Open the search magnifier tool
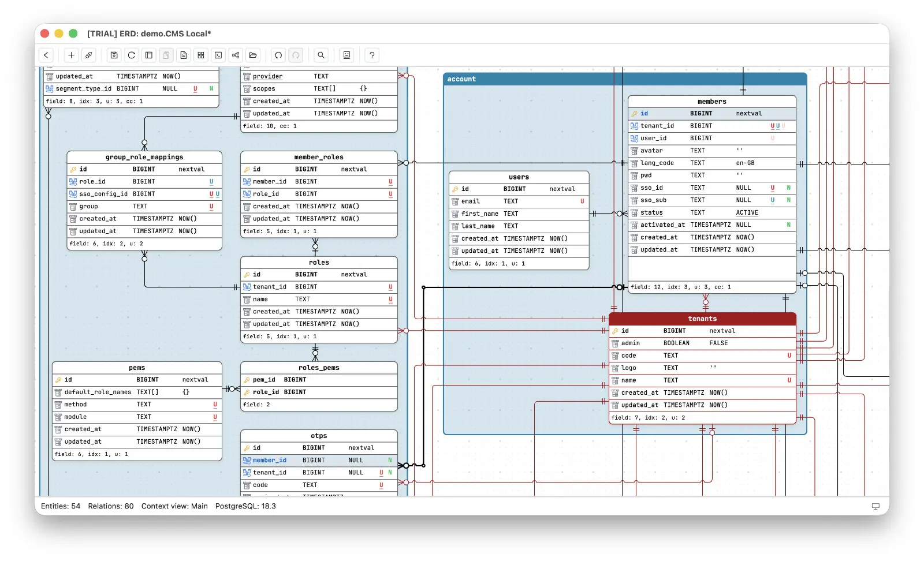This screenshot has height=561, width=924. coord(321,55)
